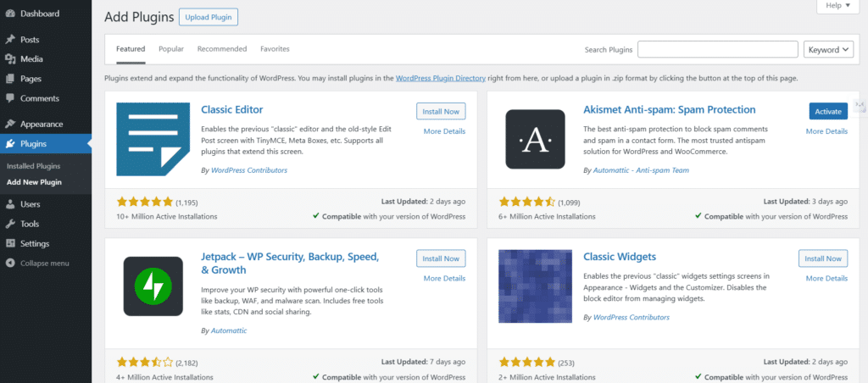Click the Appearance paintbrush icon
Image resolution: width=868 pixels, height=383 pixels.
coord(10,124)
